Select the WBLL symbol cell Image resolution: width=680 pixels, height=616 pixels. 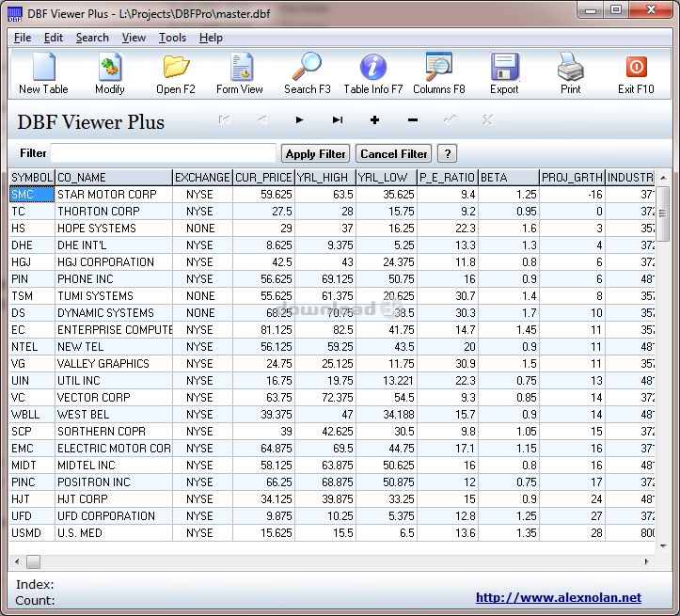(x=32, y=415)
